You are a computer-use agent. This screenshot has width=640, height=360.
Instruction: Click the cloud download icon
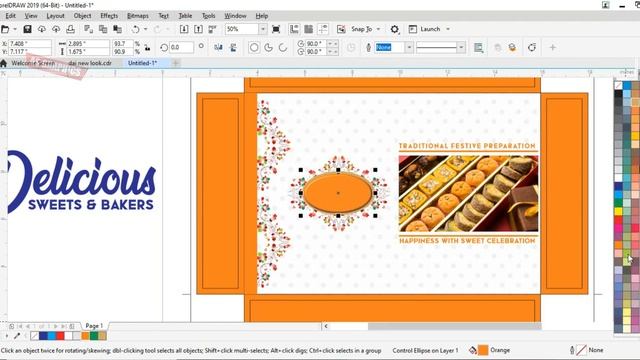pos(42,29)
